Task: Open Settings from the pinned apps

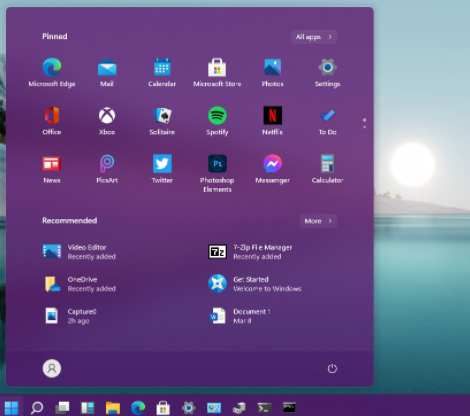Action: pos(328,72)
